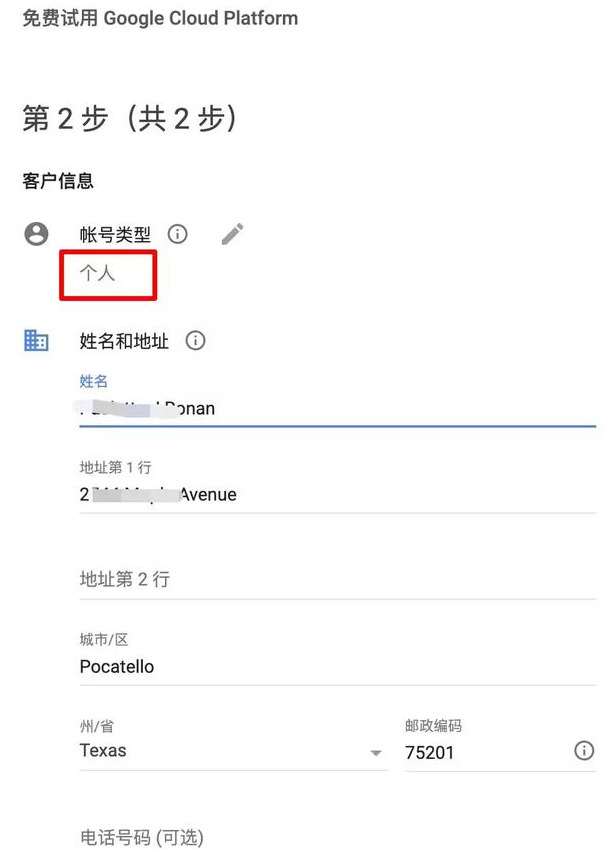Click the info icon next to postal code
Image resolution: width=613 pixels, height=850 pixels.
[584, 751]
